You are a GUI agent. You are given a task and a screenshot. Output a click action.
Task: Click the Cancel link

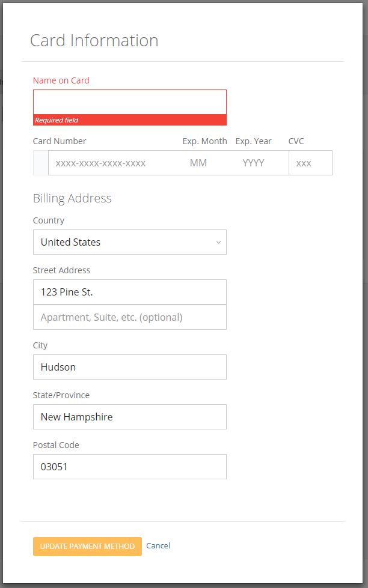pyautogui.click(x=158, y=545)
